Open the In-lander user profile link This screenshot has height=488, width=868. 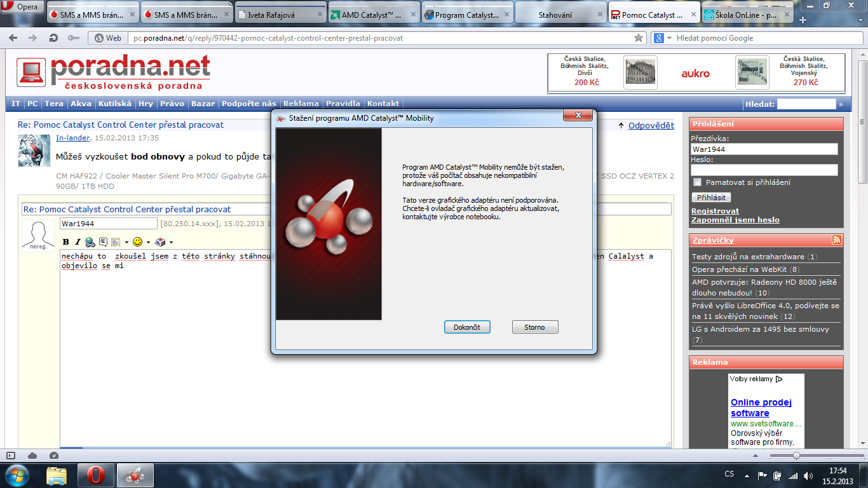(x=73, y=138)
